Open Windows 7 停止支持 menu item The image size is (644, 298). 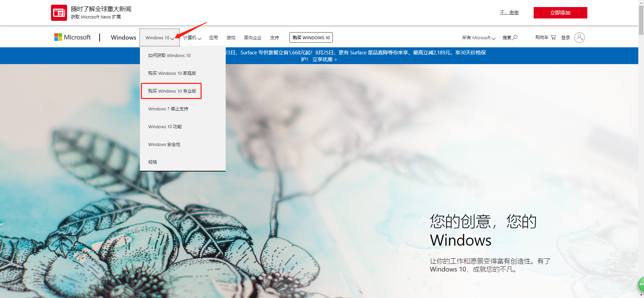click(x=168, y=109)
